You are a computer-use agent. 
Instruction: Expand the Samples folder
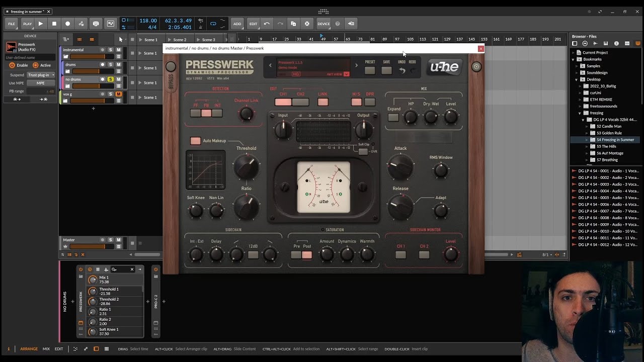[x=577, y=66]
